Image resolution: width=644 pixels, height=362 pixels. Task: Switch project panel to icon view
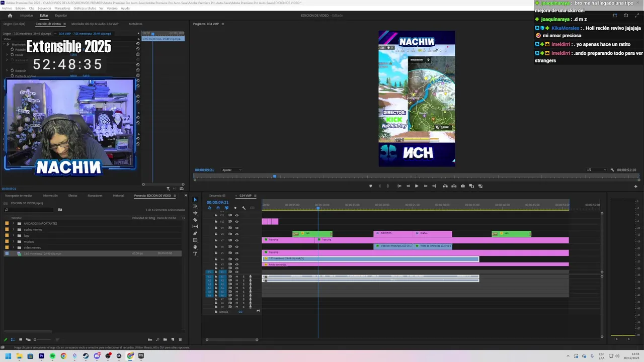[x=21, y=339]
